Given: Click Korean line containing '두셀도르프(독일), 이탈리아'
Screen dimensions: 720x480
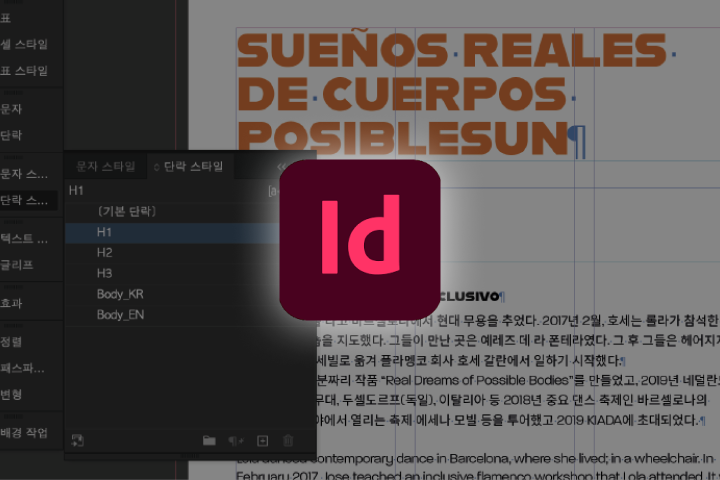Looking at the screenshot, I should coord(511,400).
